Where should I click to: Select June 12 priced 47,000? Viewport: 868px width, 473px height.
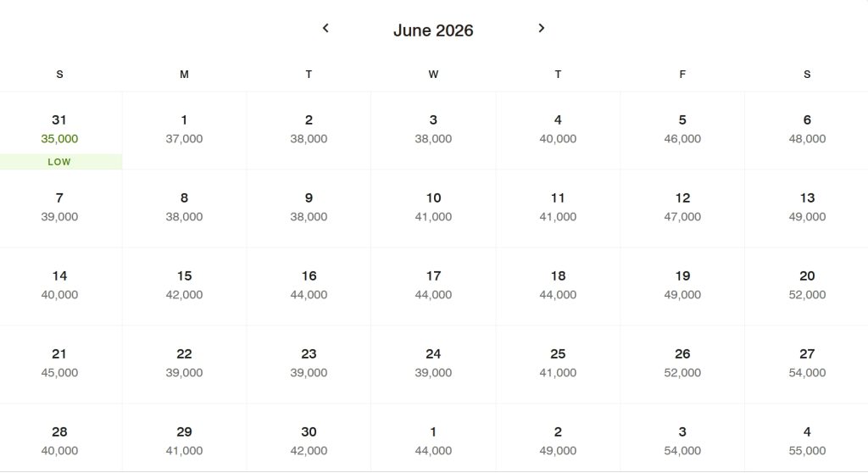click(682, 208)
